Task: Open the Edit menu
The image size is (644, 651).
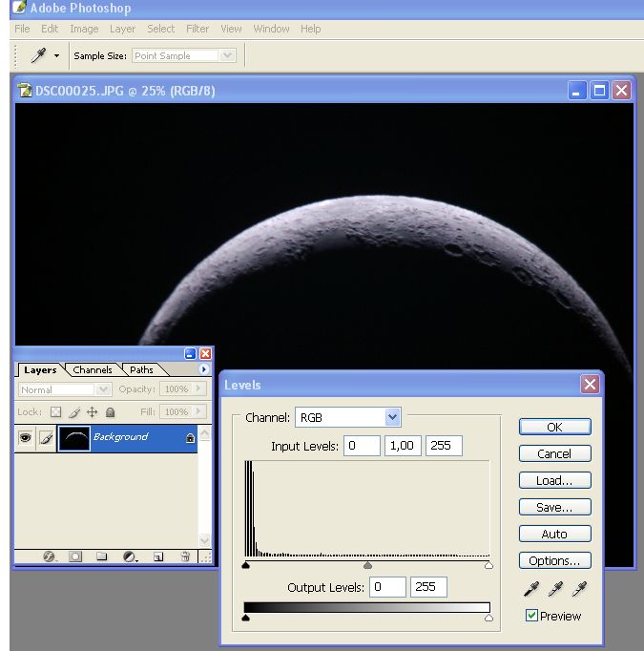Action: [x=50, y=29]
